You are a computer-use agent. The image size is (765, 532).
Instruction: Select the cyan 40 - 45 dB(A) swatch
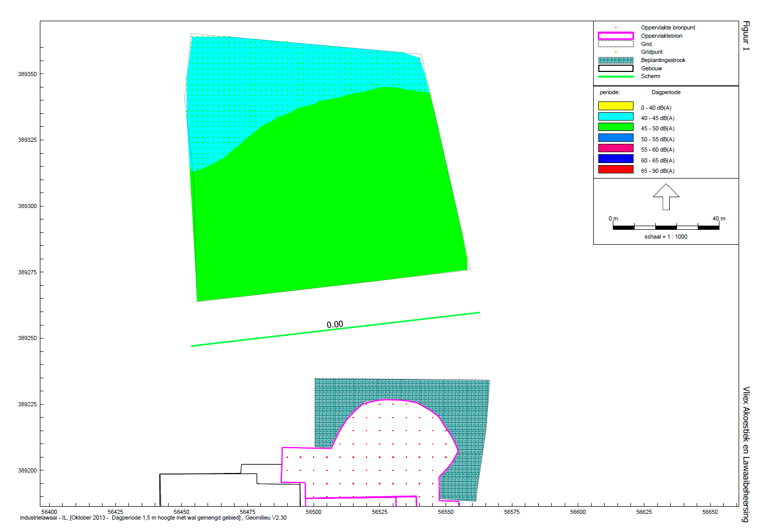tap(615, 117)
